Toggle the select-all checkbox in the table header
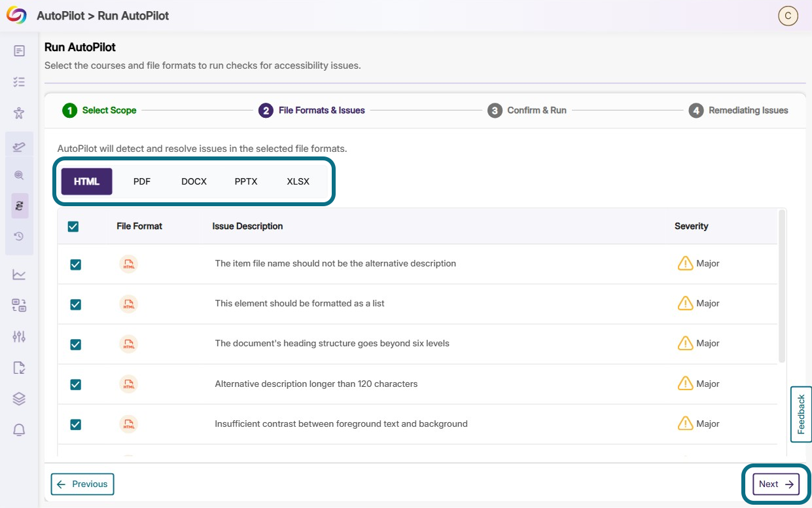This screenshot has height=508, width=812. coord(73,227)
